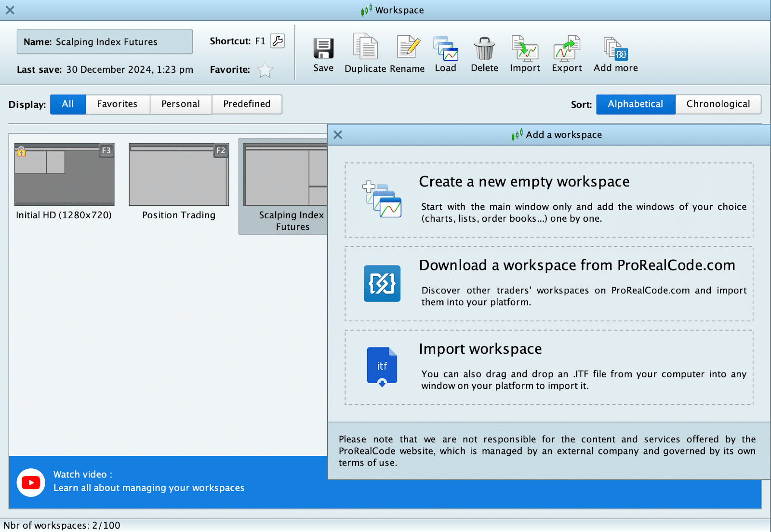Select Alphabetical sort option
The height and width of the screenshot is (532, 771).
pyautogui.click(x=635, y=104)
